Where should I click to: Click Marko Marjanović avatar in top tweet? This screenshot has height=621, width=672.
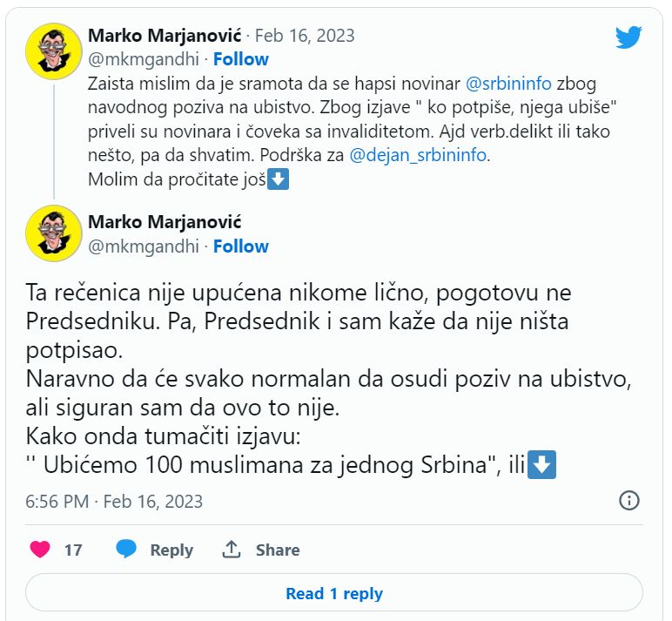[54, 51]
